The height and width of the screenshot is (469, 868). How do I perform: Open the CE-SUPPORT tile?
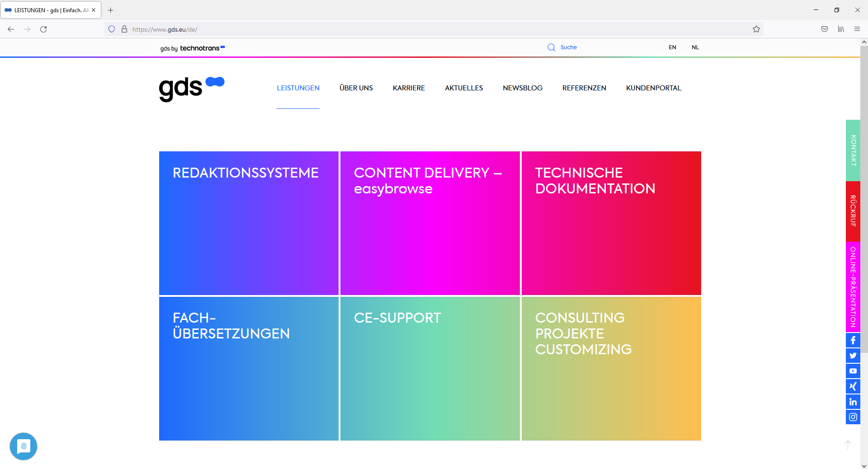(x=430, y=369)
